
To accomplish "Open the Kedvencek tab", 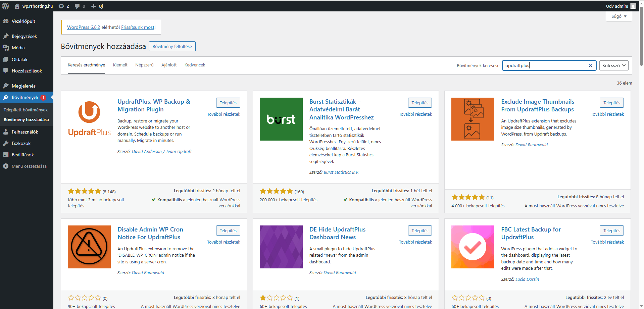I will click(195, 65).
